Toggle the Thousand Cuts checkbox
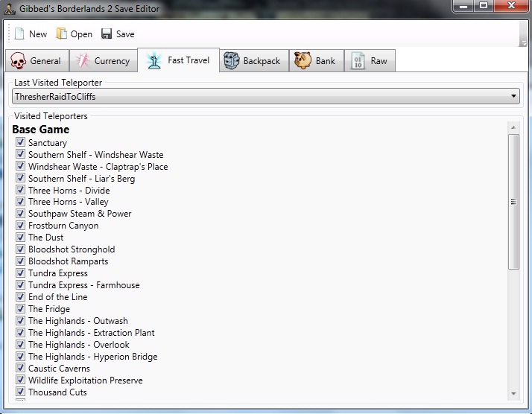This screenshot has height=414, width=532. [20, 391]
